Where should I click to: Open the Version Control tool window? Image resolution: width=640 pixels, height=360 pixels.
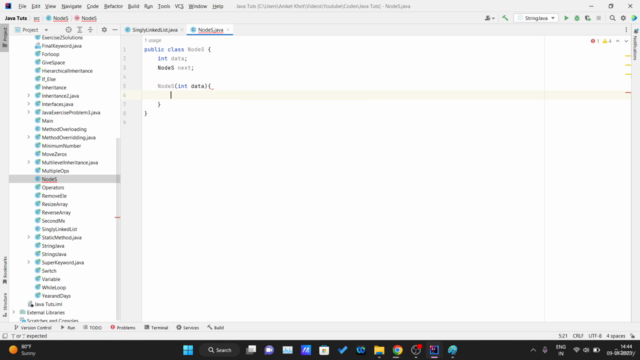pyautogui.click(x=33, y=327)
